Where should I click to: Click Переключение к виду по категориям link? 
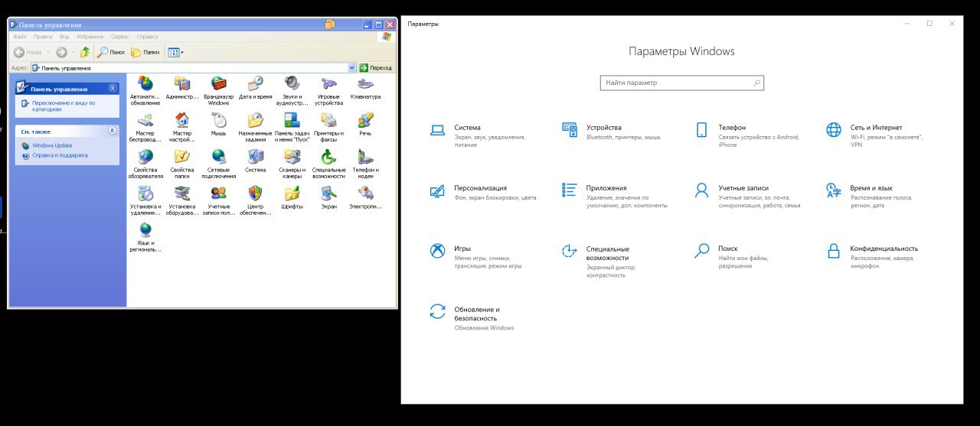pos(64,106)
